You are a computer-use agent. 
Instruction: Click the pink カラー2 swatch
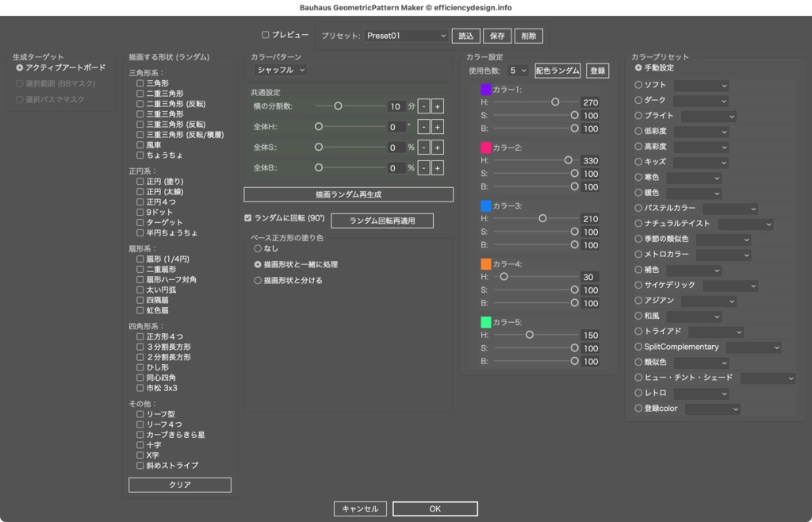pos(486,148)
